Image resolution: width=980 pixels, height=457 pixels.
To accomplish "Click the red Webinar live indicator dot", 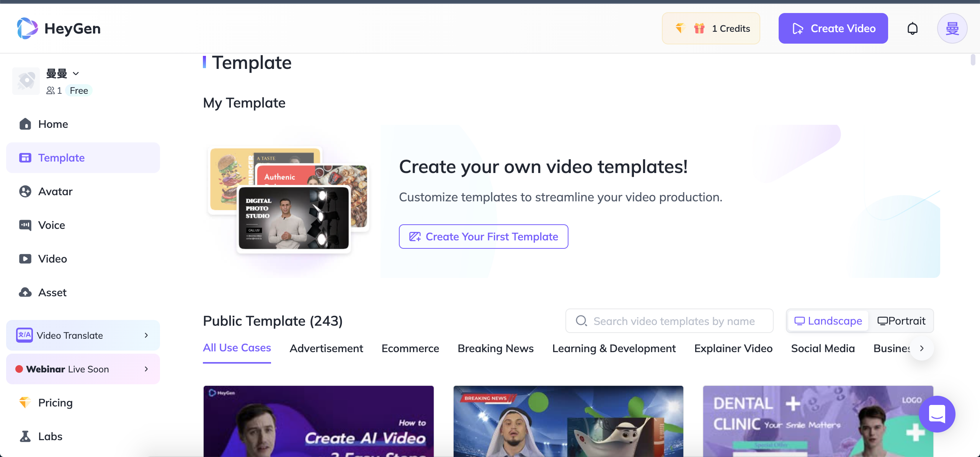I will click(x=19, y=369).
